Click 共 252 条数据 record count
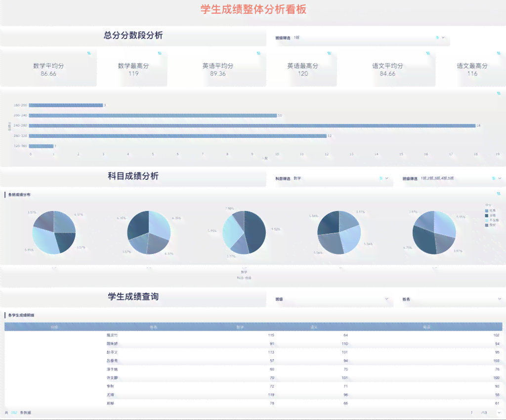 (x=18, y=413)
